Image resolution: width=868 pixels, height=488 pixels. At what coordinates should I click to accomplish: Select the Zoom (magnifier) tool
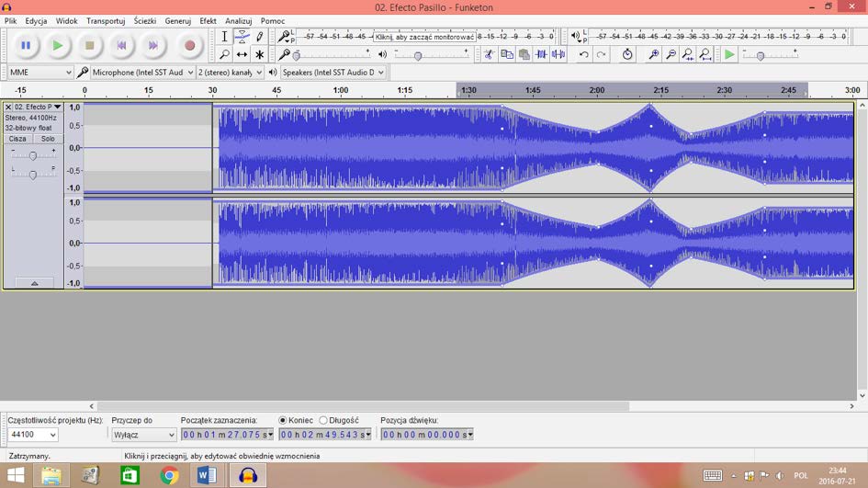224,54
